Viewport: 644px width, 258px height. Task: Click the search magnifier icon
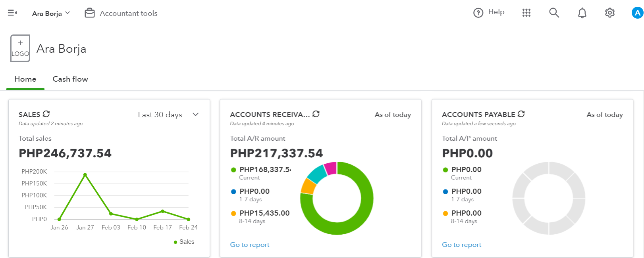click(554, 13)
